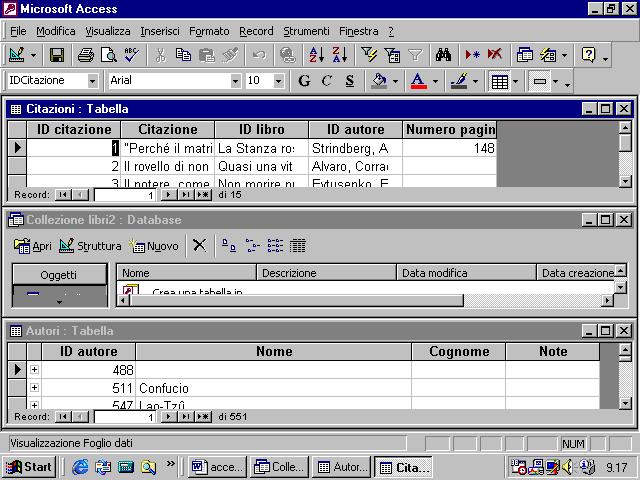Viewport: 640px width, 480px height.
Task: Run the ABC spelling check icon
Action: point(132,55)
